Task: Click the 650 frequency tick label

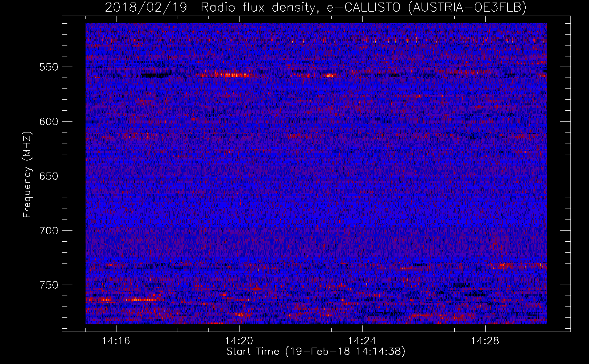Action: tap(48, 176)
